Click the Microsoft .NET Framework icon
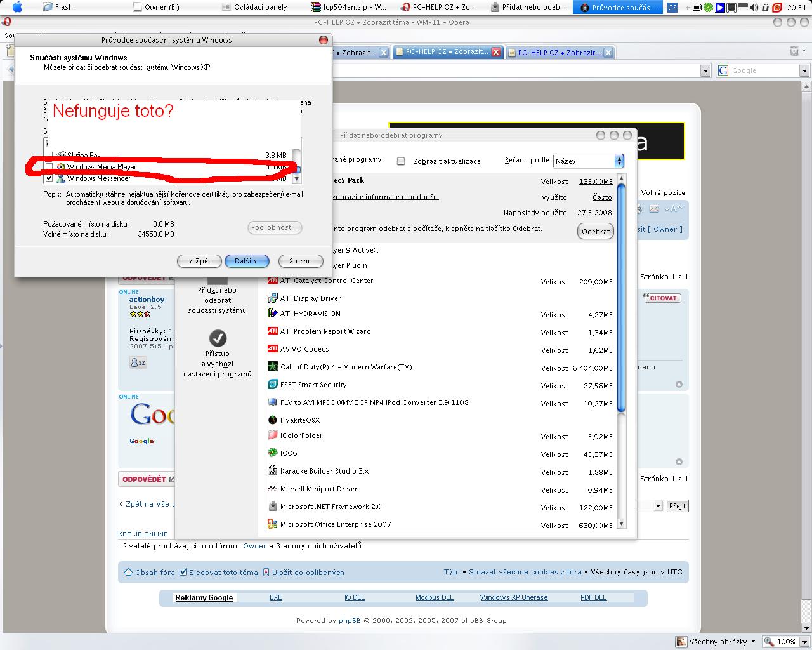Viewport: 812px width, 650px height. 272,507
